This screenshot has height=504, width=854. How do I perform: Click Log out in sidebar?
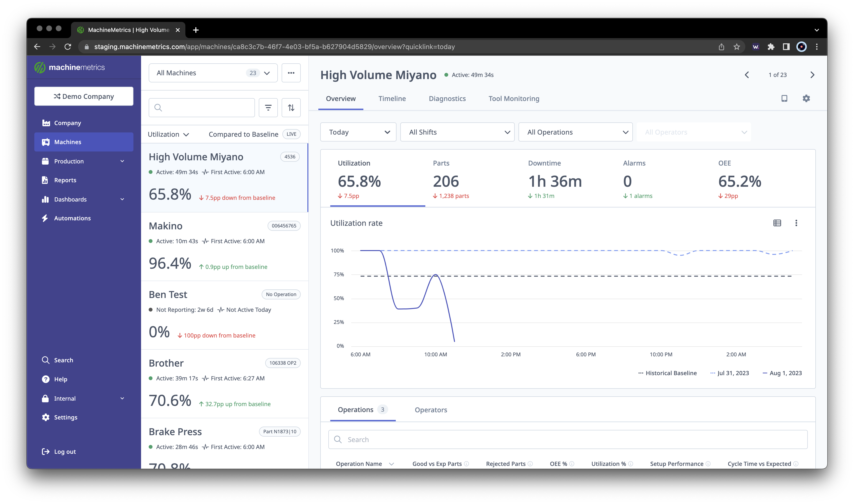(x=84, y=452)
